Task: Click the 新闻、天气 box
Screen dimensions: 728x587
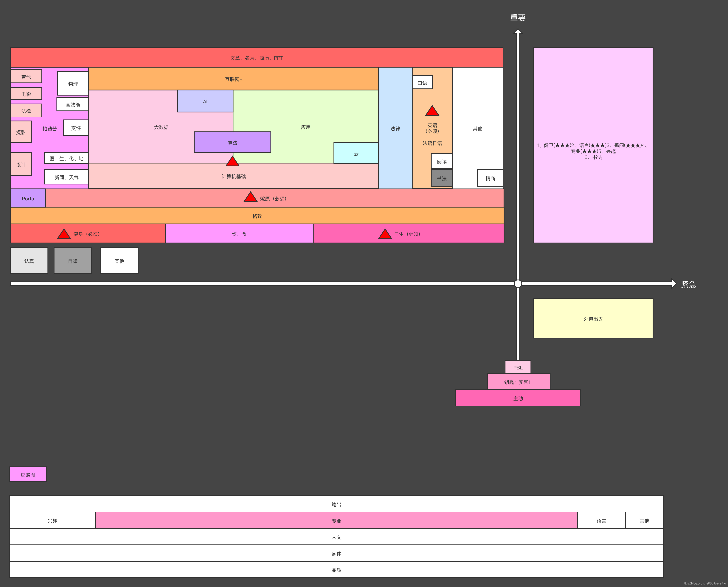Action: click(x=66, y=177)
